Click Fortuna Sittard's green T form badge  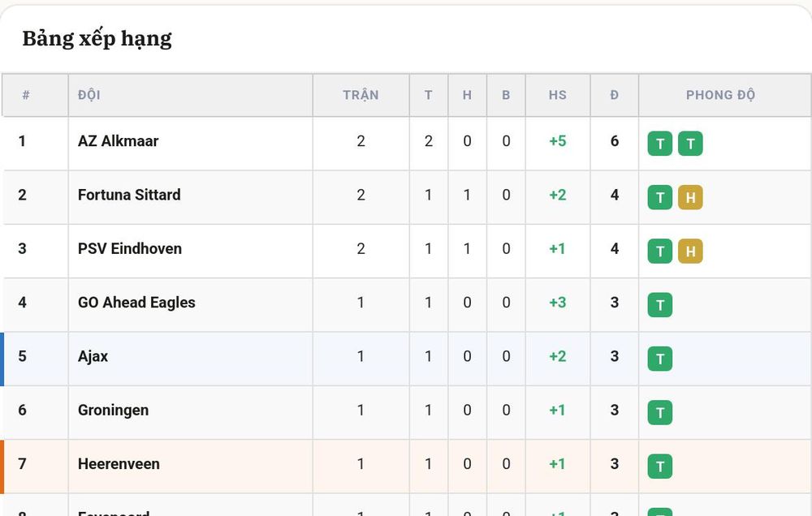point(659,197)
